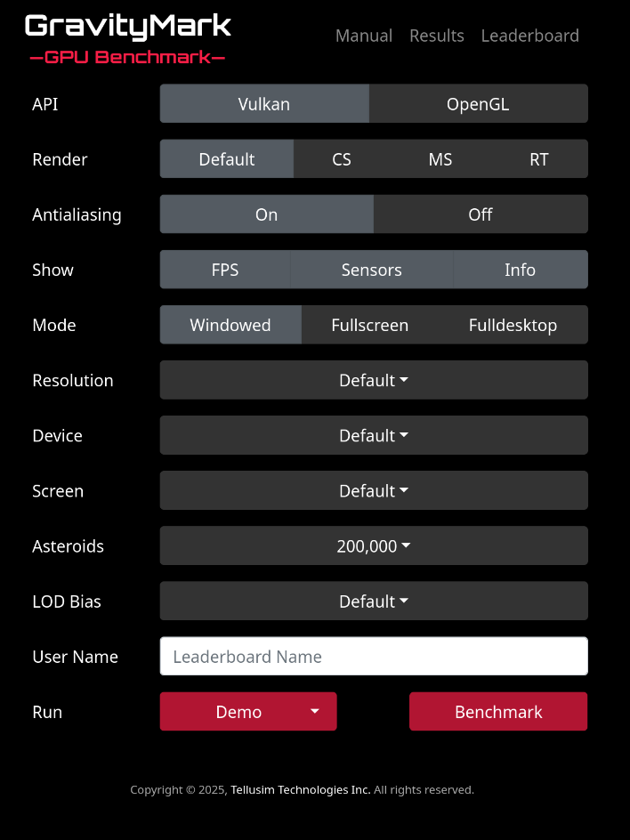Switch API to OpenGL
Screen dimensions: 630x840
point(478,103)
